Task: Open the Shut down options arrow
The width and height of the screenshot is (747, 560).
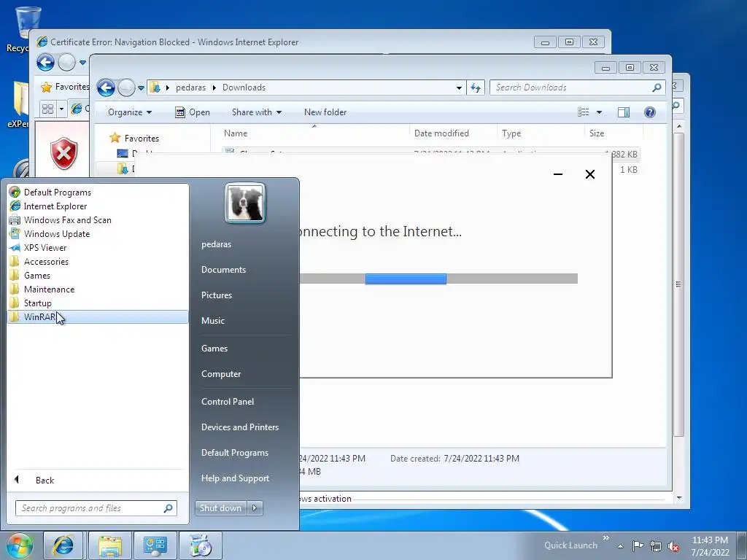Action: coord(255,508)
